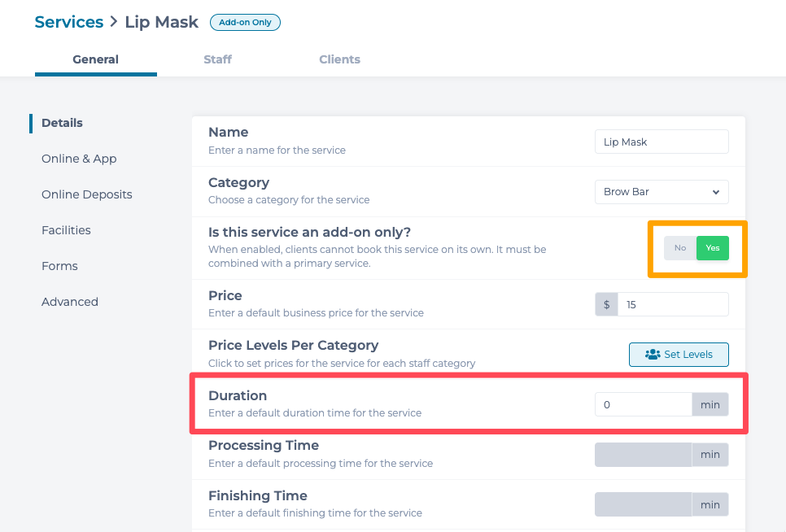The image size is (786, 532).
Task: Select the General tab
Action: point(96,59)
